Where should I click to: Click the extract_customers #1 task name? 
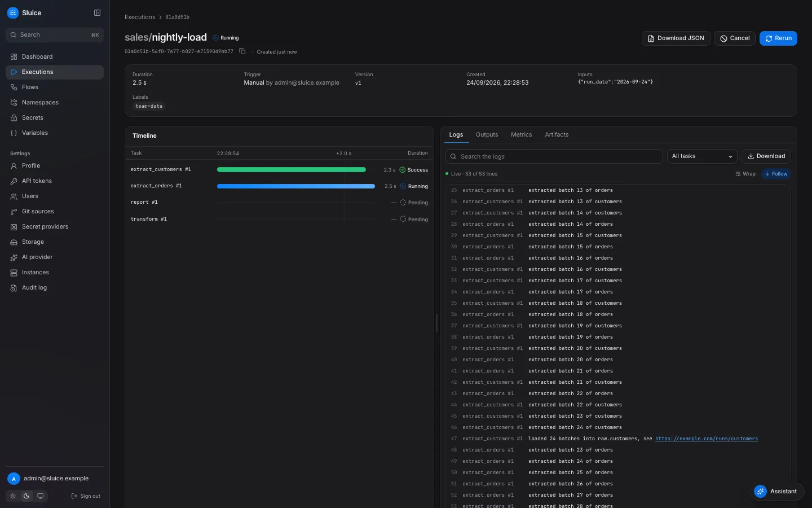[161, 169]
